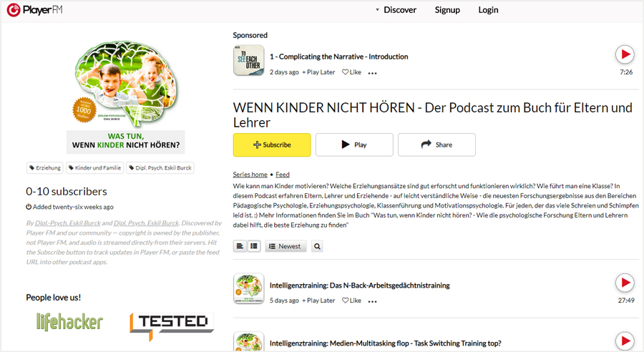Open the Player FM logo home link

coord(34,9)
